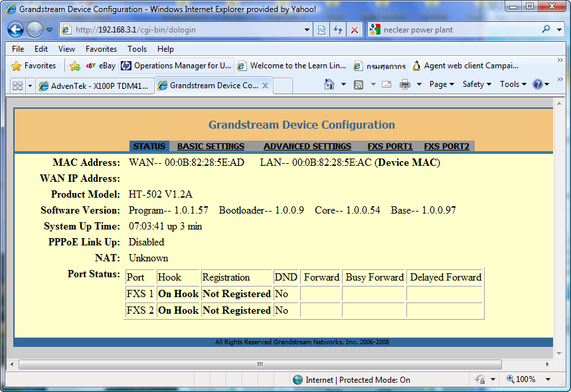
Task: Click the Home icon in command bar
Action: coord(329,84)
